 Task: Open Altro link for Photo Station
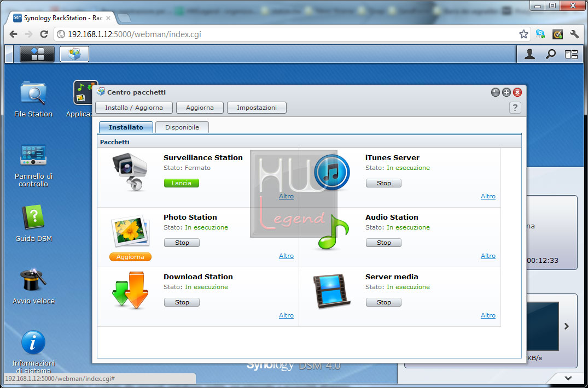[x=286, y=256]
